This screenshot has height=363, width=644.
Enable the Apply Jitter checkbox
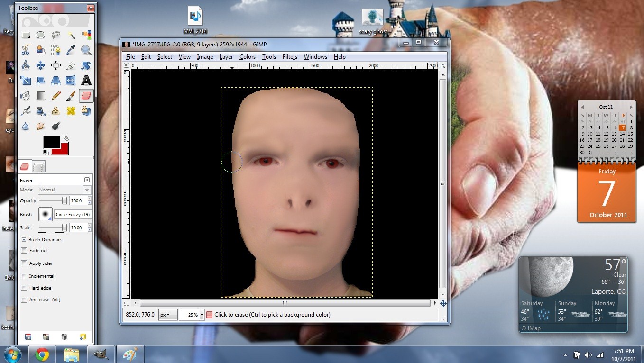point(24,263)
